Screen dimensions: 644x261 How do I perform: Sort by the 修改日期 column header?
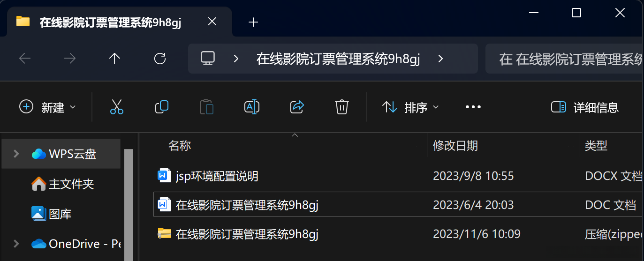click(455, 146)
